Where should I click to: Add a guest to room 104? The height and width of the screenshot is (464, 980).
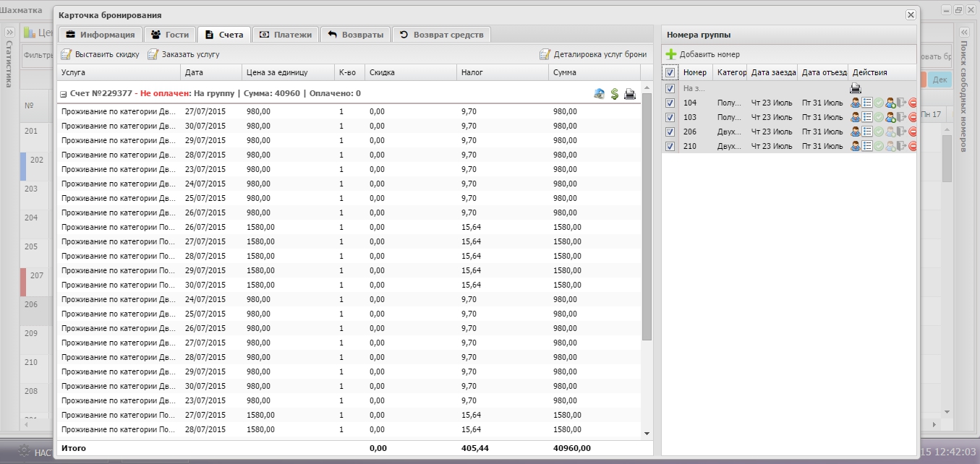coord(890,103)
